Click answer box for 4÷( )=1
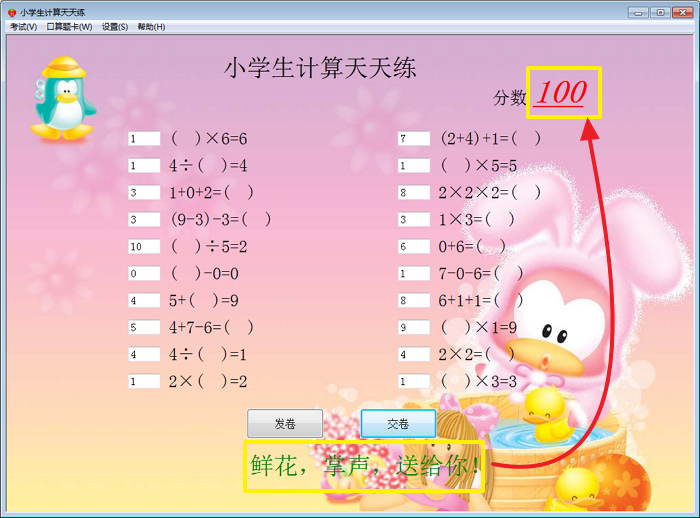 pyautogui.click(x=144, y=354)
